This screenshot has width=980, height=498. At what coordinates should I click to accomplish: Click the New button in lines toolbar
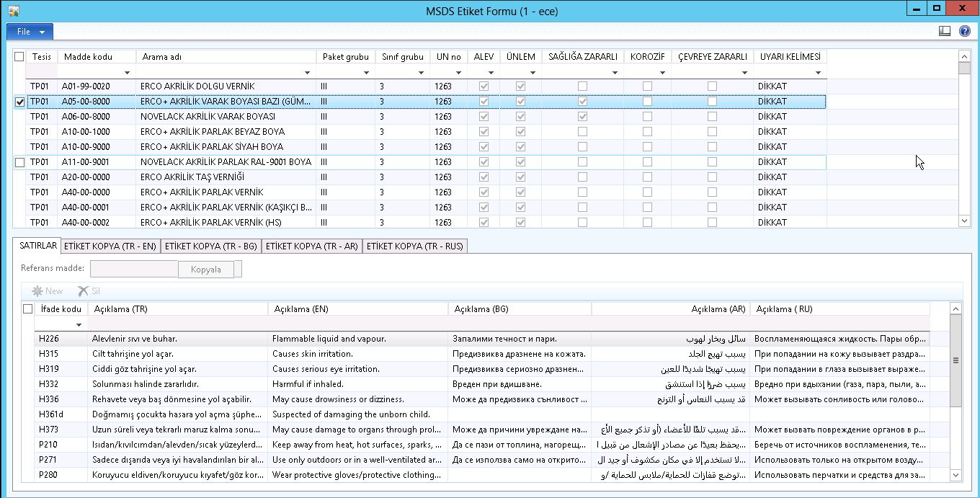click(x=48, y=291)
